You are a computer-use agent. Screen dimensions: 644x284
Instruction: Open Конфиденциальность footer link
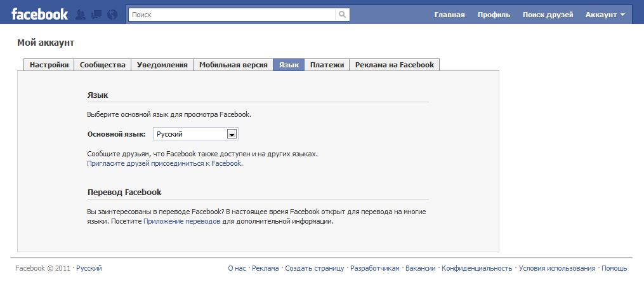click(477, 268)
